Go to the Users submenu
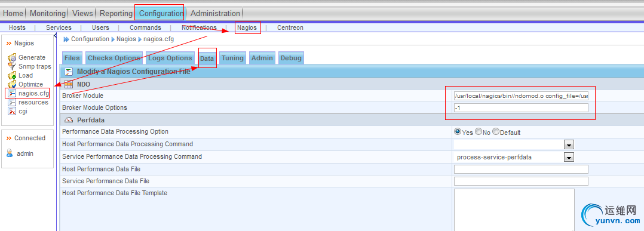Image resolution: width=644 pixels, height=231 pixels. pos(100,27)
